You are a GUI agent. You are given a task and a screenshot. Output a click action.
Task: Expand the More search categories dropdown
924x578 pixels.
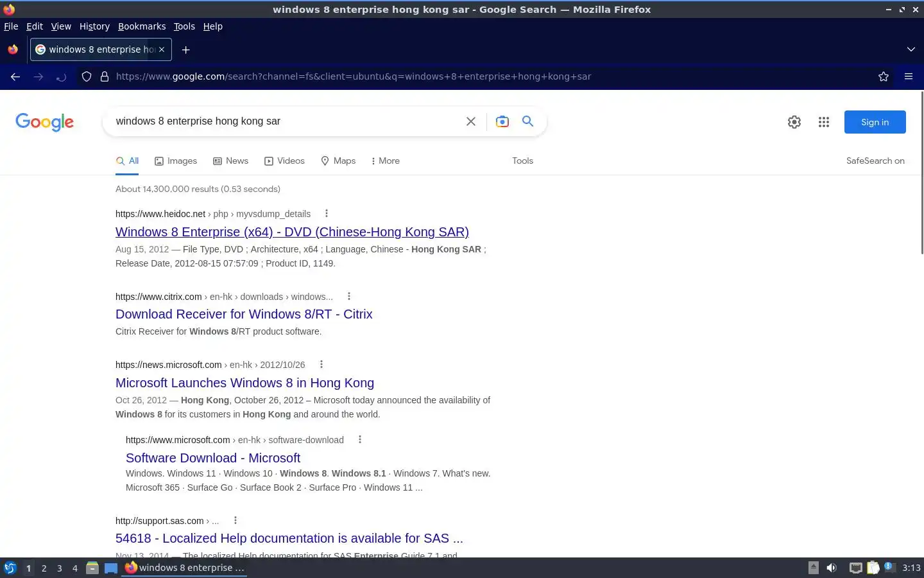[385, 161]
